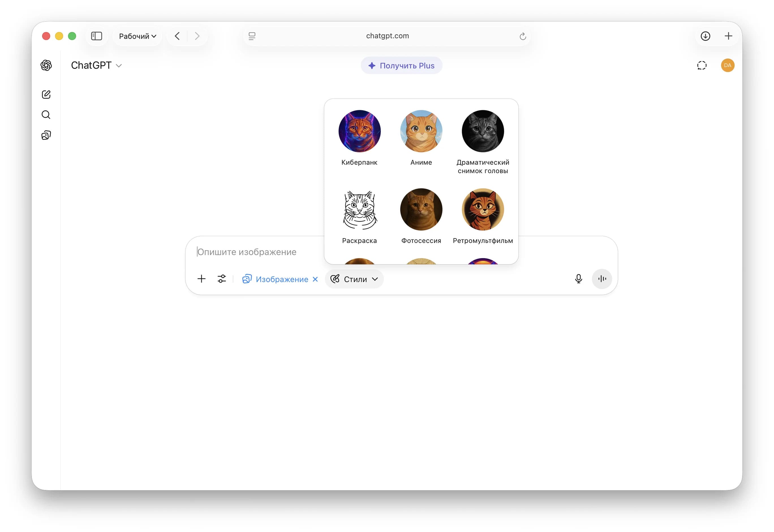Turn on temporary chat dashed-circle icon
Screen dimensions: 774x532
(x=702, y=65)
